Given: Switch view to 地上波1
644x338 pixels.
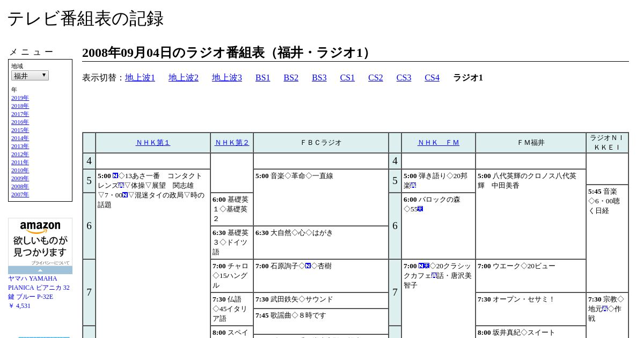Looking at the screenshot, I should (140, 78).
